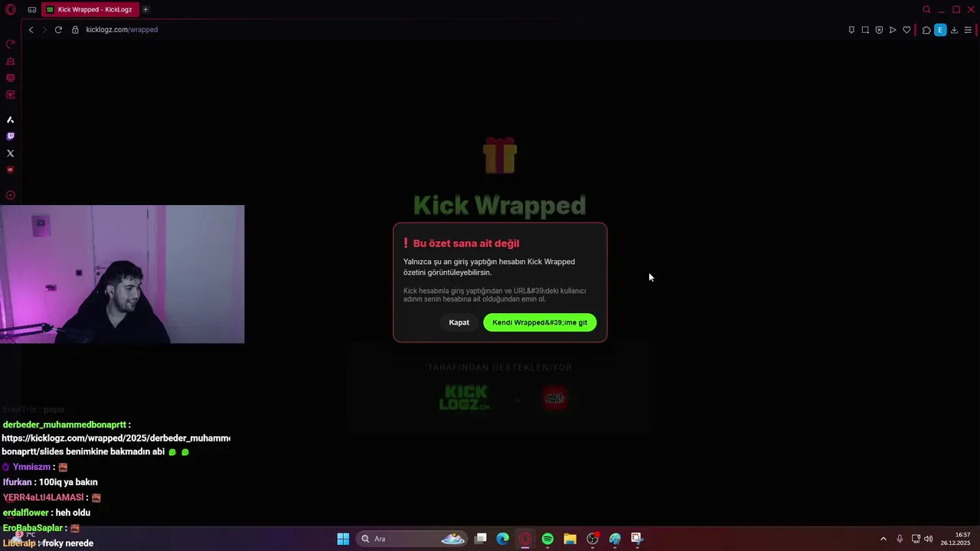
Task: Open the Snipping Tool taskbar icon
Action: click(x=637, y=539)
